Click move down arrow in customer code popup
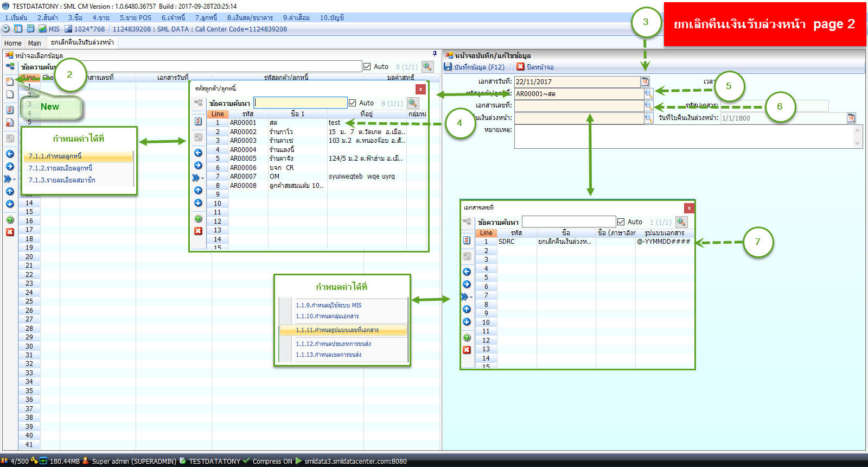This screenshot has height=467, width=868. click(x=198, y=203)
